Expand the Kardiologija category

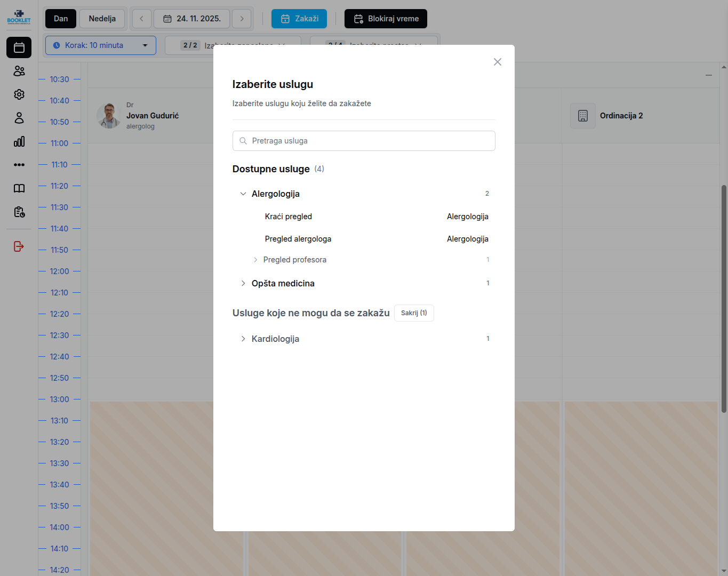point(243,339)
